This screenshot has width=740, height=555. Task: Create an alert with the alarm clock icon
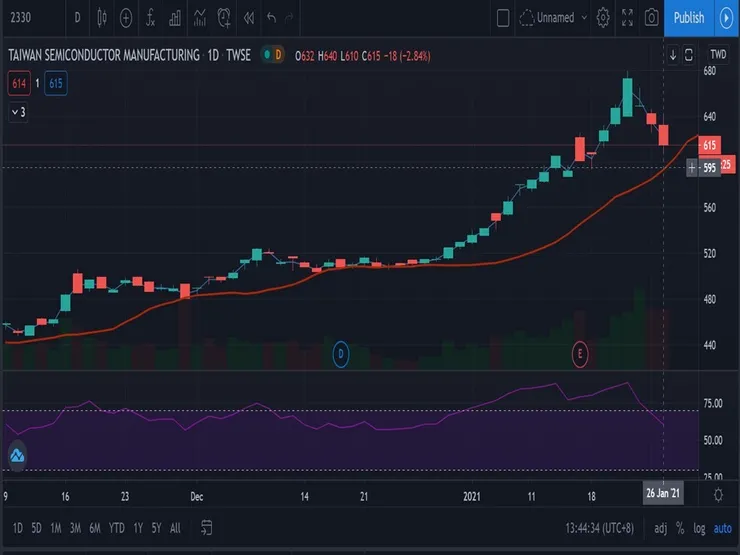224,18
